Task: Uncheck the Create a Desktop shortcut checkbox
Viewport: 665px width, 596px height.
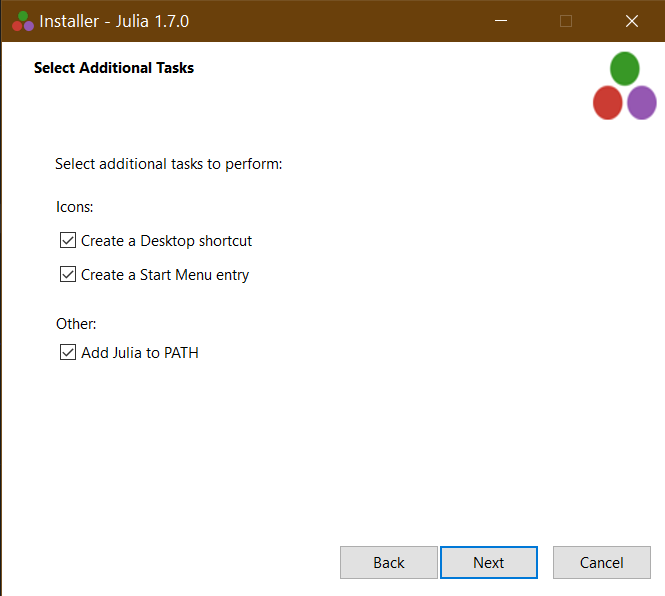Action: 68,241
